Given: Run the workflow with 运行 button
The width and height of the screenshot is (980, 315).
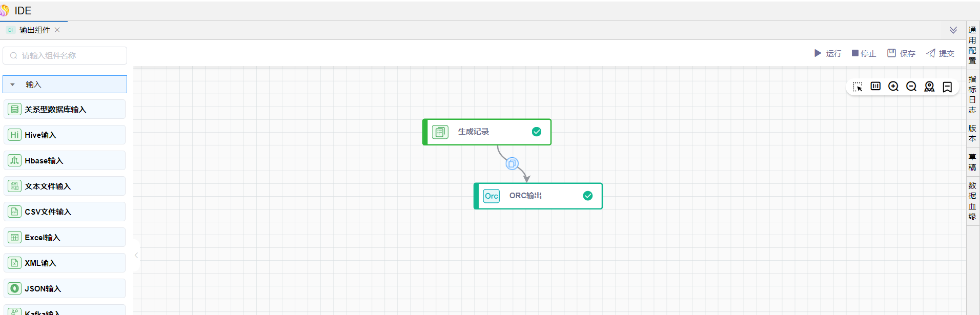Looking at the screenshot, I should 828,53.
